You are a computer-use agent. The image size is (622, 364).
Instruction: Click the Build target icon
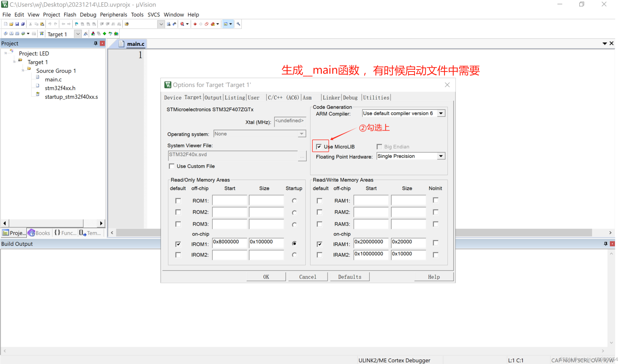tap(11, 34)
